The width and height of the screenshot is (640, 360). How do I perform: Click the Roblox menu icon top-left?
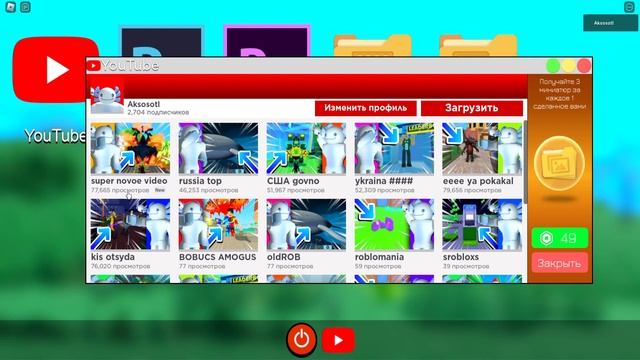click(x=11, y=7)
